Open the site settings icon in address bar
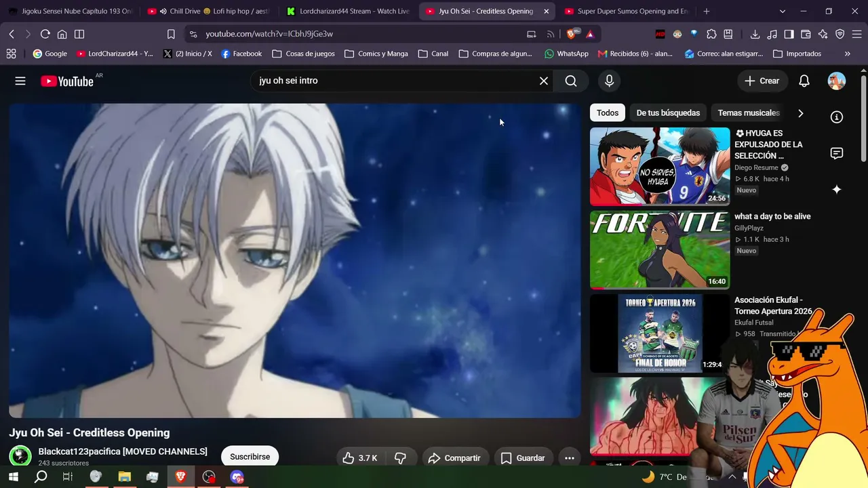 193,34
